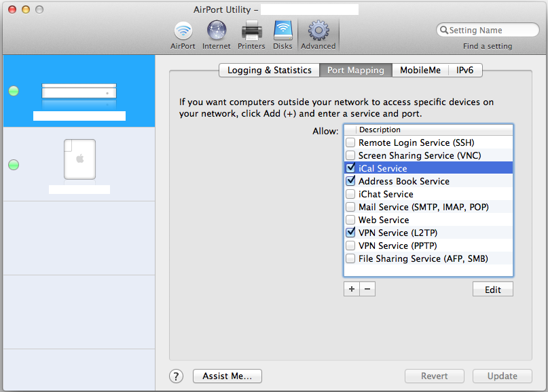Enable Screen Sharing Service (VNC) checkbox
548x392 pixels.
click(x=350, y=155)
